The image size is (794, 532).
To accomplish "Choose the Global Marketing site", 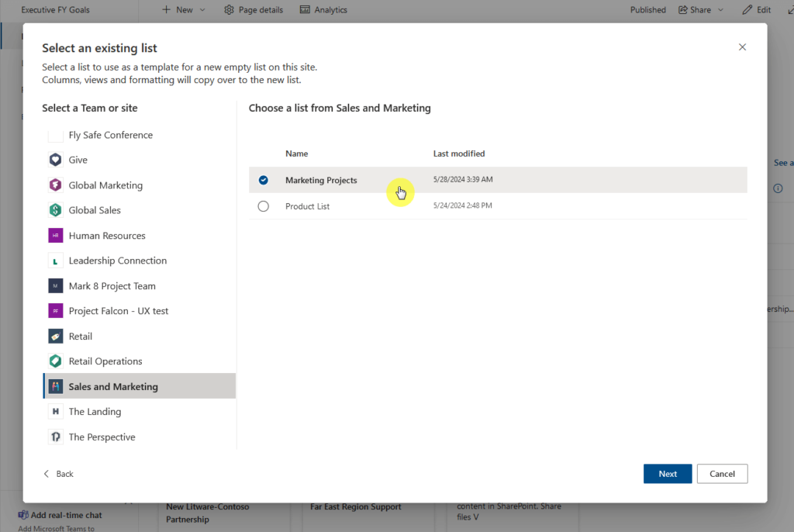I will tap(140, 185).
